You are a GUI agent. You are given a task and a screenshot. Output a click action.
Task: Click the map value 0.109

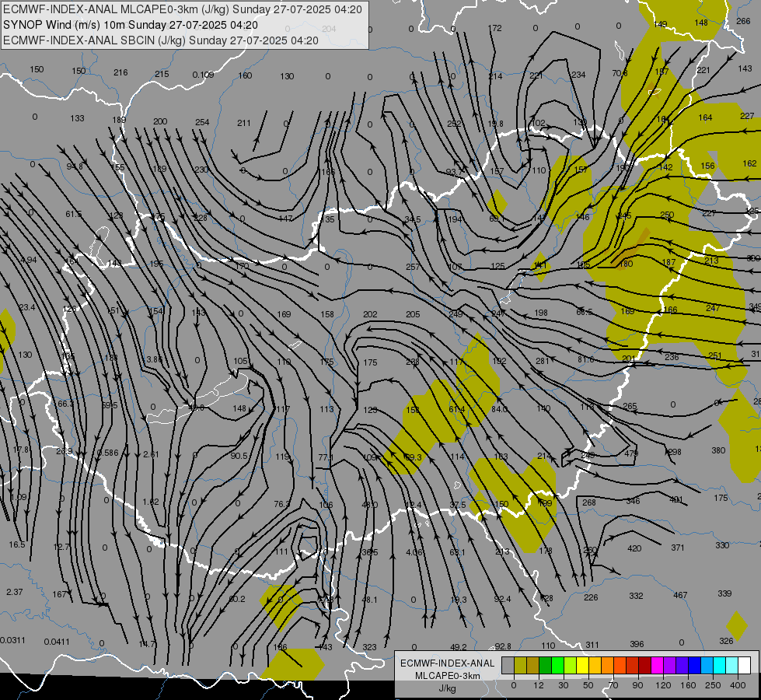point(203,75)
